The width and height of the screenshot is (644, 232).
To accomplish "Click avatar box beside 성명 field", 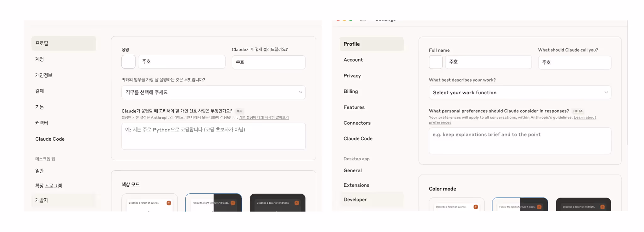I will pyautogui.click(x=128, y=62).
